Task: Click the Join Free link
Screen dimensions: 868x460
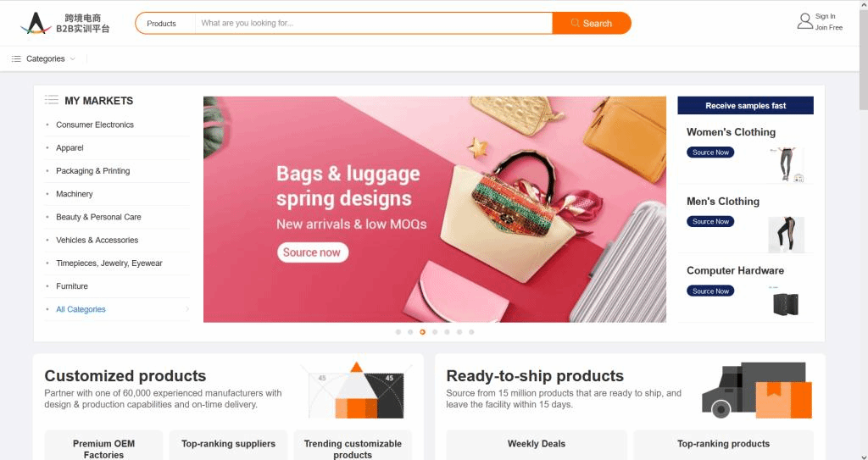Action: (829, 28)
